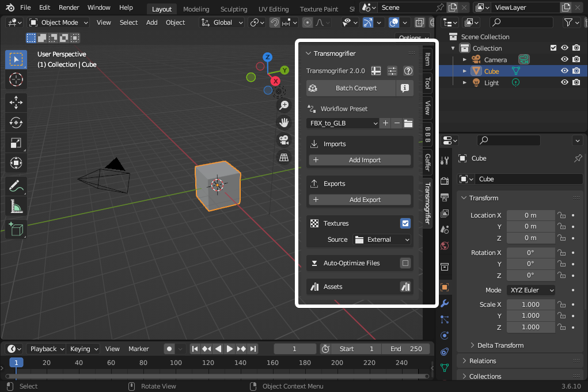Expand the Delta Transform section
The image size is (588, 392).
tap(500, 345)
